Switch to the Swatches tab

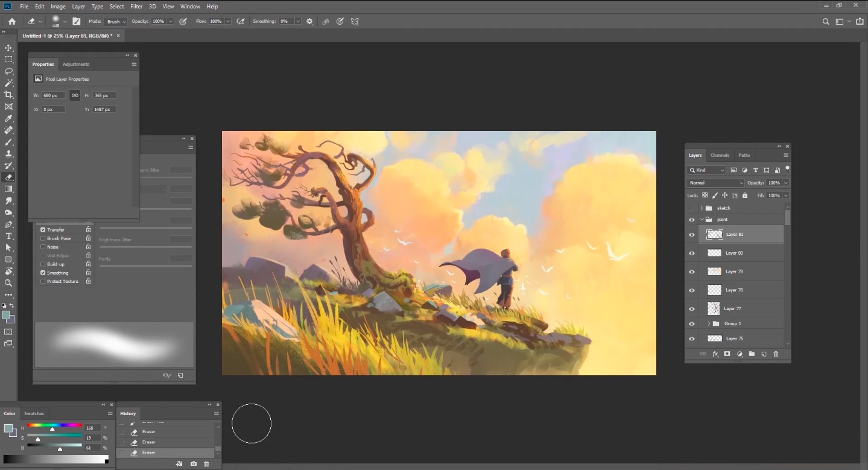(34, 413)
